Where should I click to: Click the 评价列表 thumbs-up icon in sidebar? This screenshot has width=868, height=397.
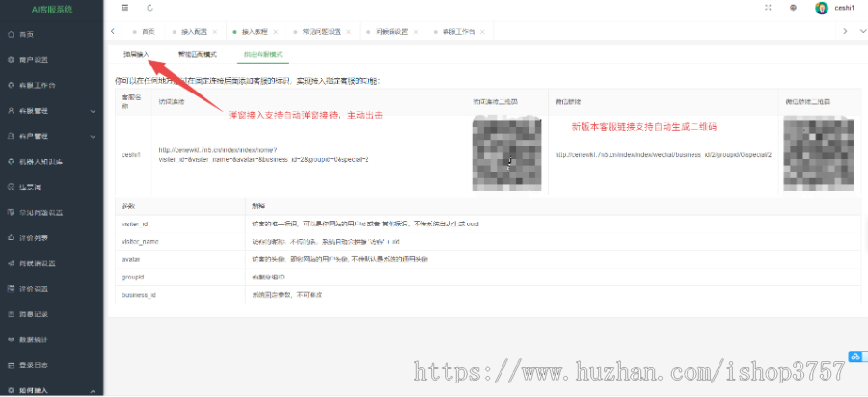pyautogui.click(x=11, y=238)
